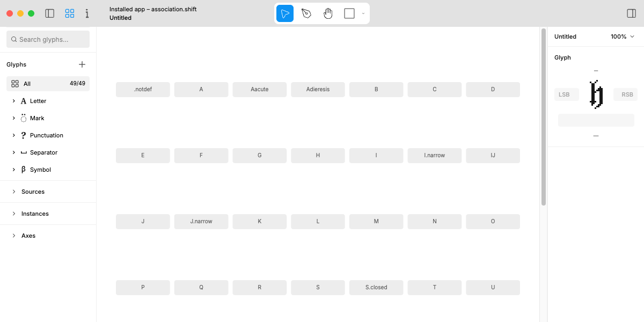Select the Rectangle shape tool
This screenshot has width=644, height=322.
(x=349, y=13)
